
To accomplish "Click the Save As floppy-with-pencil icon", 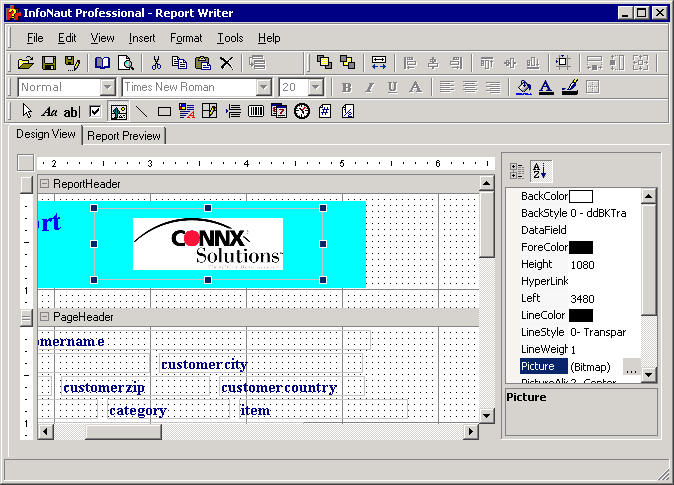I will pyautogui.click(x=72, y=63).
